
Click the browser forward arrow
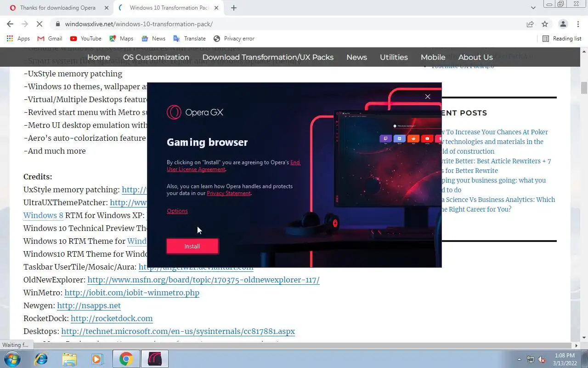coord(25,24)
